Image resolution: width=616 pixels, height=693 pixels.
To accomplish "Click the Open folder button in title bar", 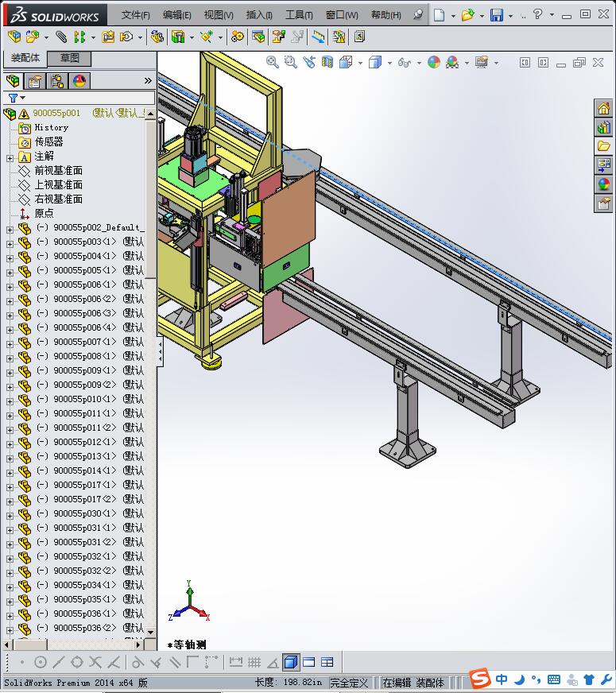I will [x=467, y=15].
